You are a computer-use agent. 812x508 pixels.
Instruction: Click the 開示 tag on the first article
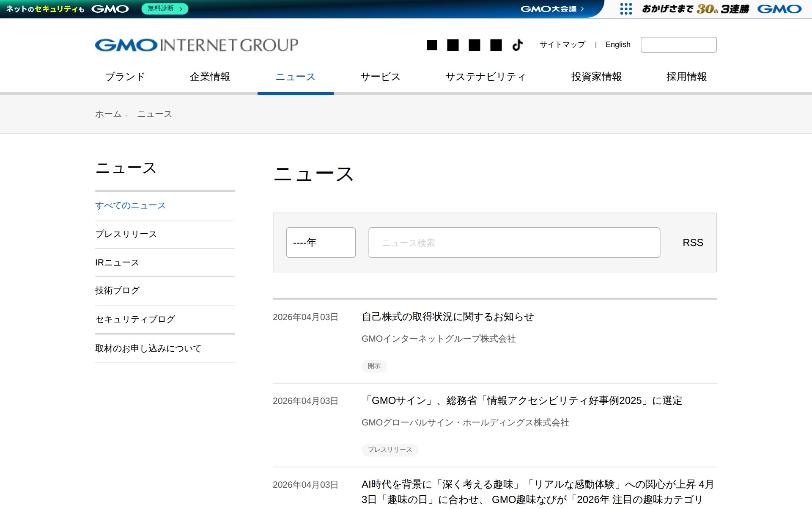pyautogui.click(x=374, y=366)
